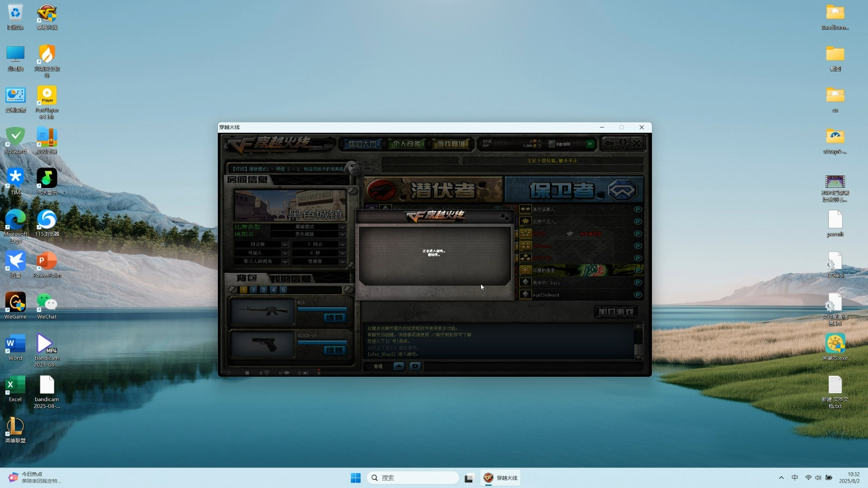Click the X exit icon in CrossFire header
The height and width of the screenshot is (488, 868).
(637, 144)
